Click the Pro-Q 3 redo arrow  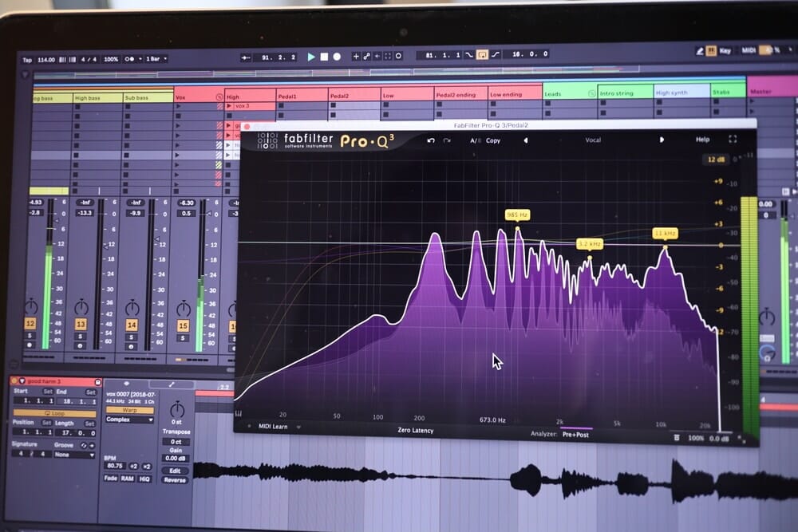(x=447, y=140)
